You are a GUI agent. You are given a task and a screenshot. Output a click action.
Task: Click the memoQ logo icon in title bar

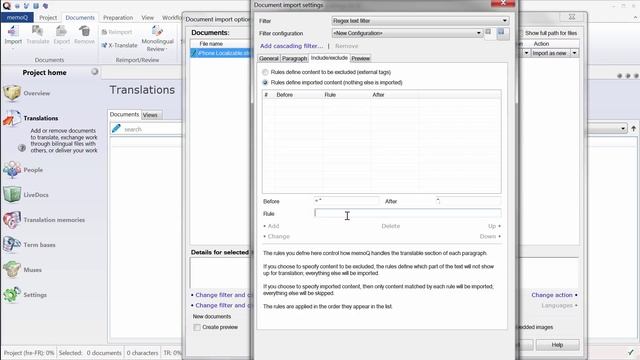pos(7,6)
